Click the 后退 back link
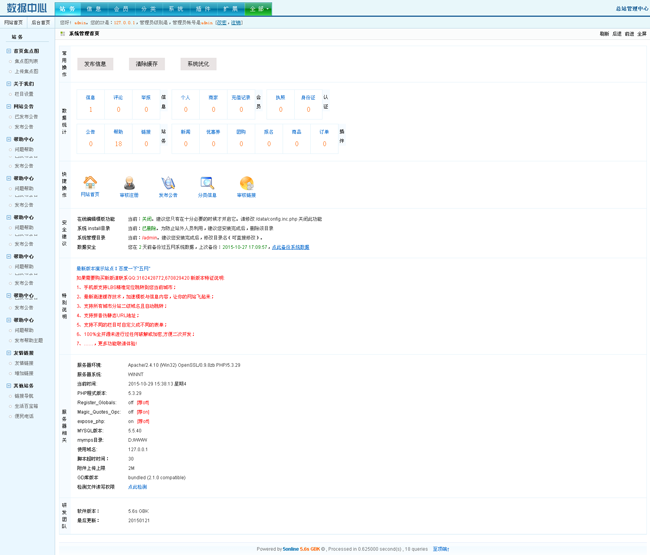The height and width of the screenshot is (555, 650). pos(617,34)
